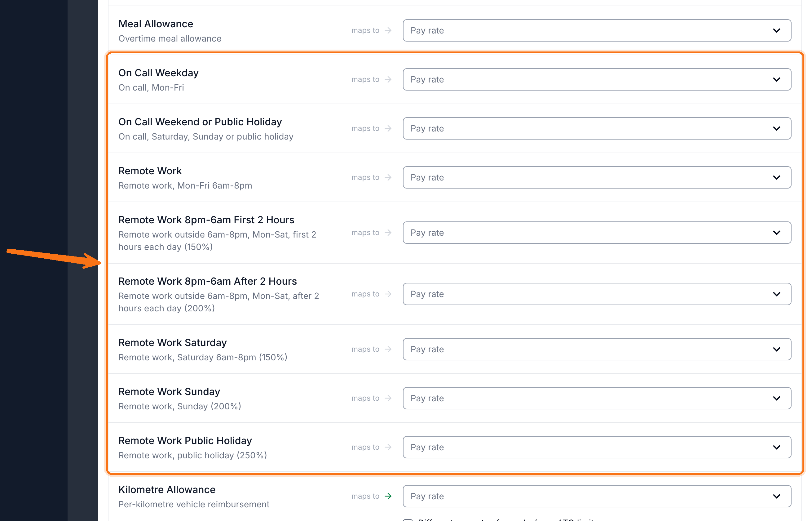Click the maps-to arrow for Remote Work Public Holiday
The height and width of the screenshot is (521, 812).
[388, 447]
